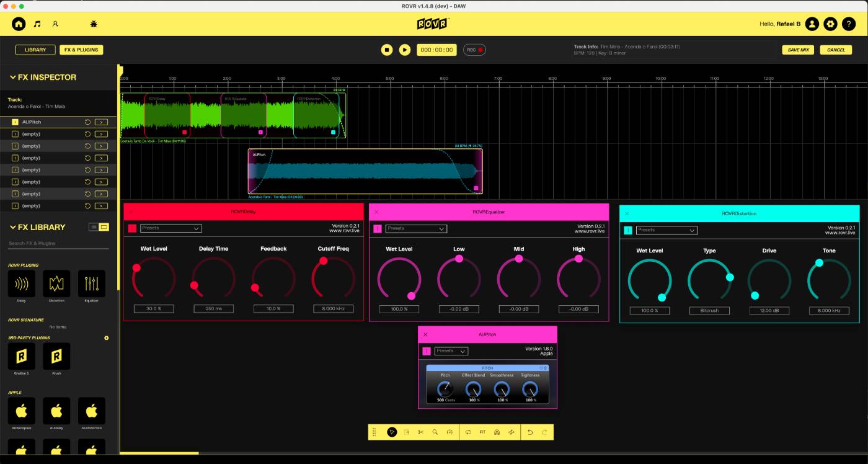The height and width of the screenshot is (464, 868).
Task: Open the user profile nav icon
Action: coord(55,24)
